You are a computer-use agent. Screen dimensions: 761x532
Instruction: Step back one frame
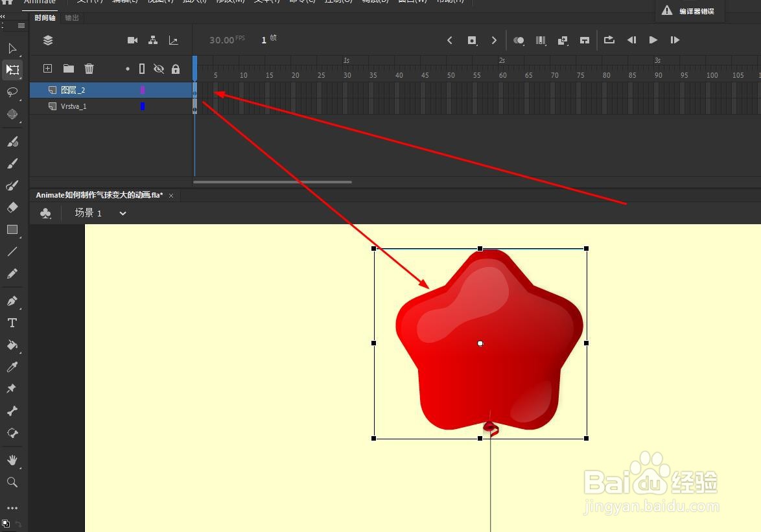coord(631,40)
